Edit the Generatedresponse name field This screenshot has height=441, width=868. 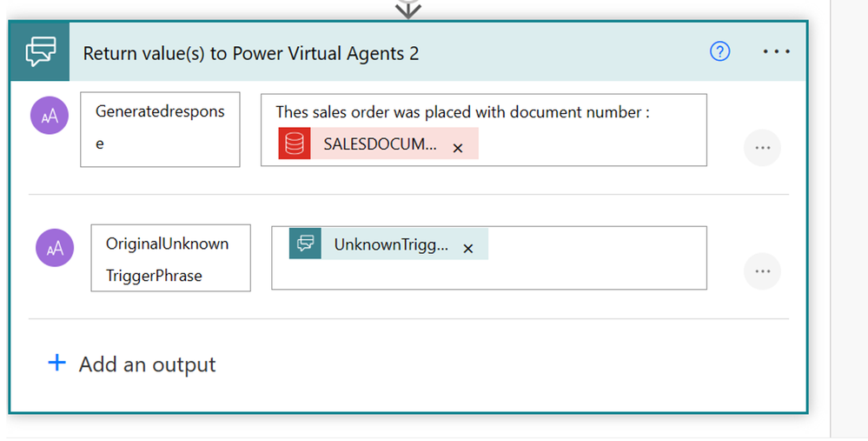(x=160, y=129)
